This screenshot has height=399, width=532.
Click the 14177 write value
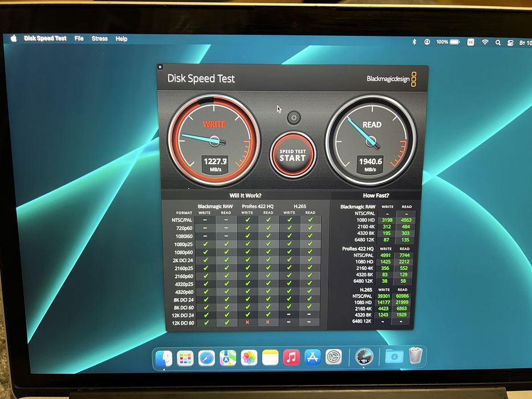point(383,302)
